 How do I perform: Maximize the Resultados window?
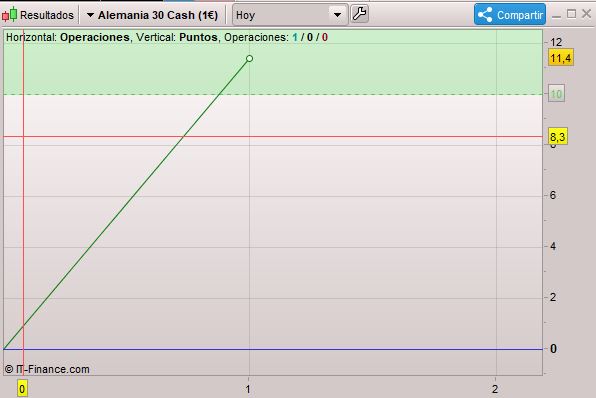pos(571,14)
